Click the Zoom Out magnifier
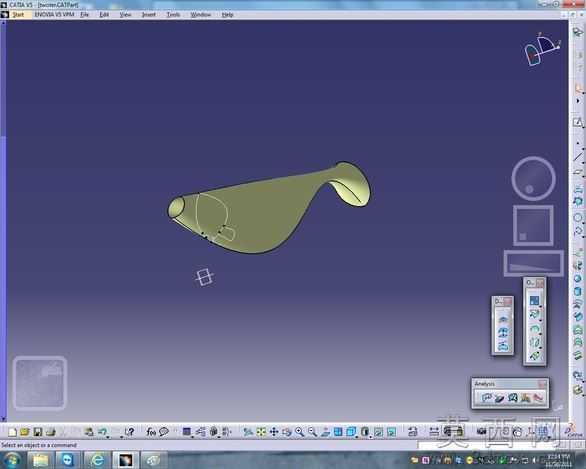This screenshot has width=586, height=469. (312, 432)
